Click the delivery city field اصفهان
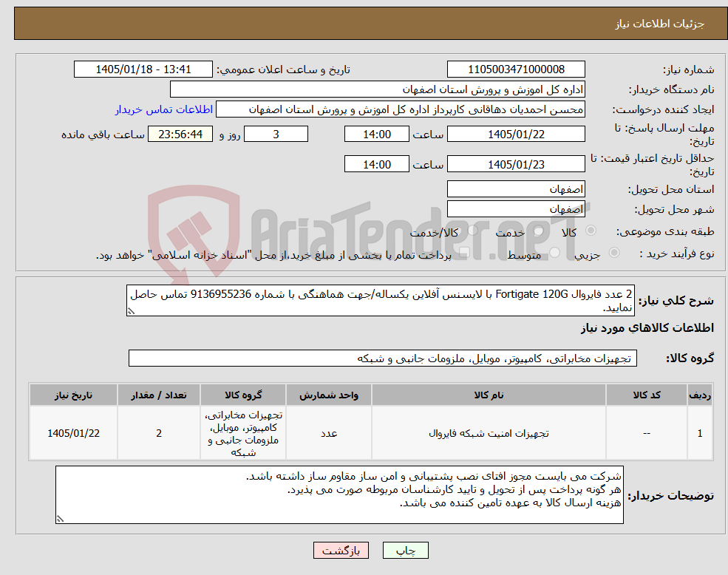 (x=516, y=209)
